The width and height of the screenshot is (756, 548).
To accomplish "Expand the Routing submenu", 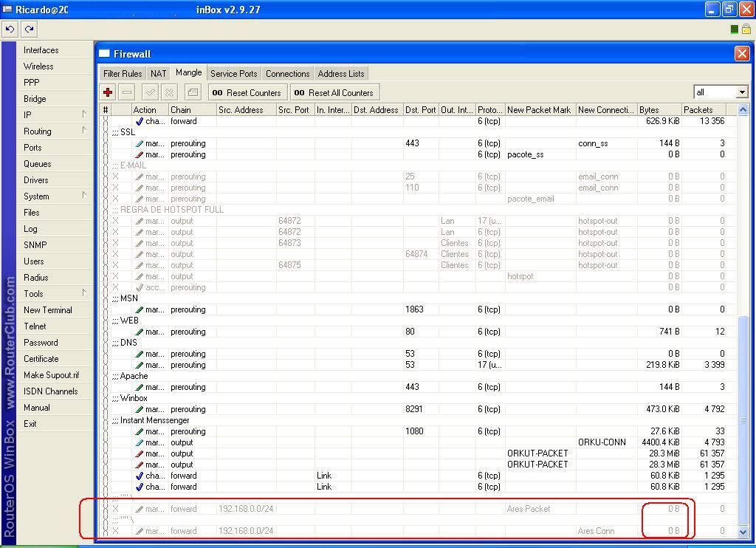I will pyautogui.click(x=83, y=131).
